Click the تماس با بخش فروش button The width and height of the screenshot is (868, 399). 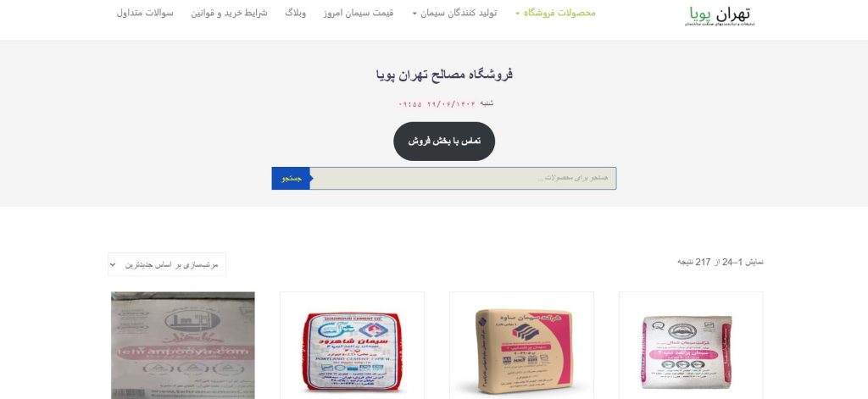444,141
